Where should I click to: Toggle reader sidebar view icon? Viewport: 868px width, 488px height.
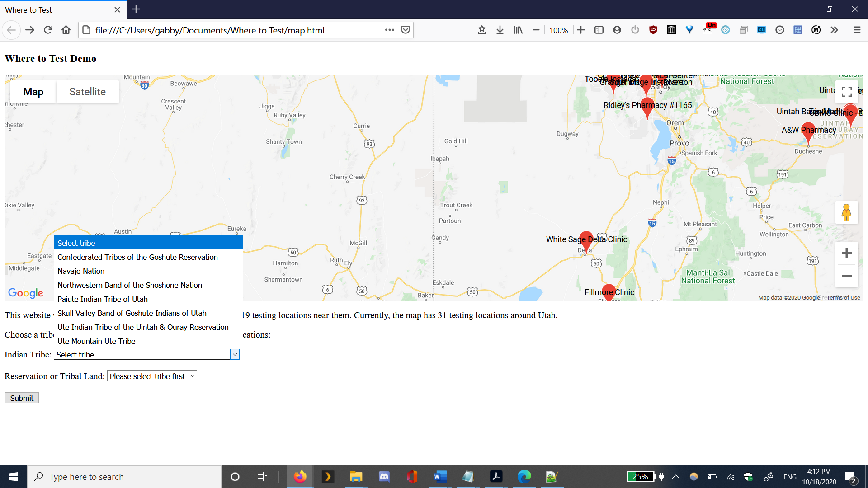coord(599,30)
